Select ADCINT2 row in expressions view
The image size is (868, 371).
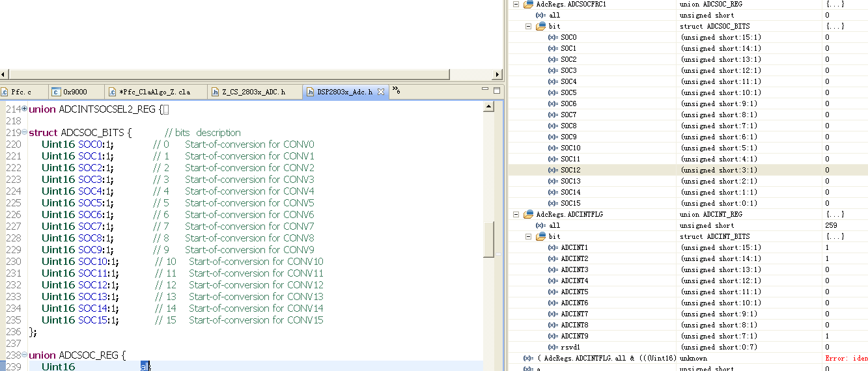tap(688, 258)
